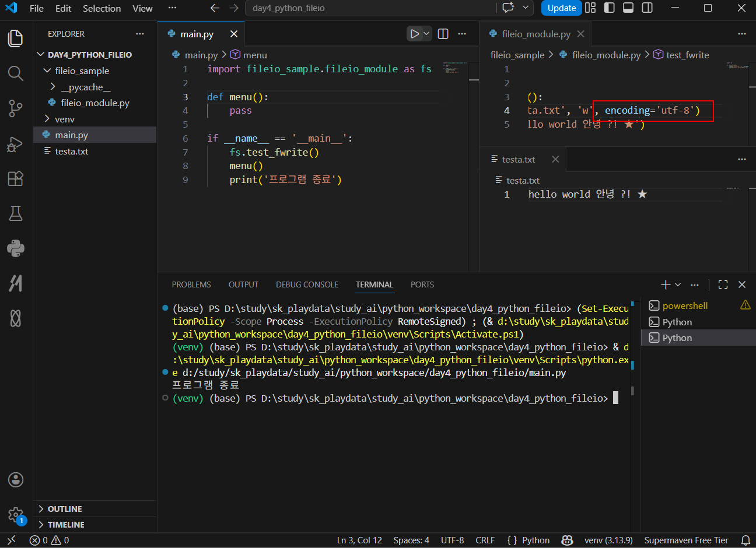The image size is (756, 548).
Task: Open the Manage gear icon
Action: [16, 515]
